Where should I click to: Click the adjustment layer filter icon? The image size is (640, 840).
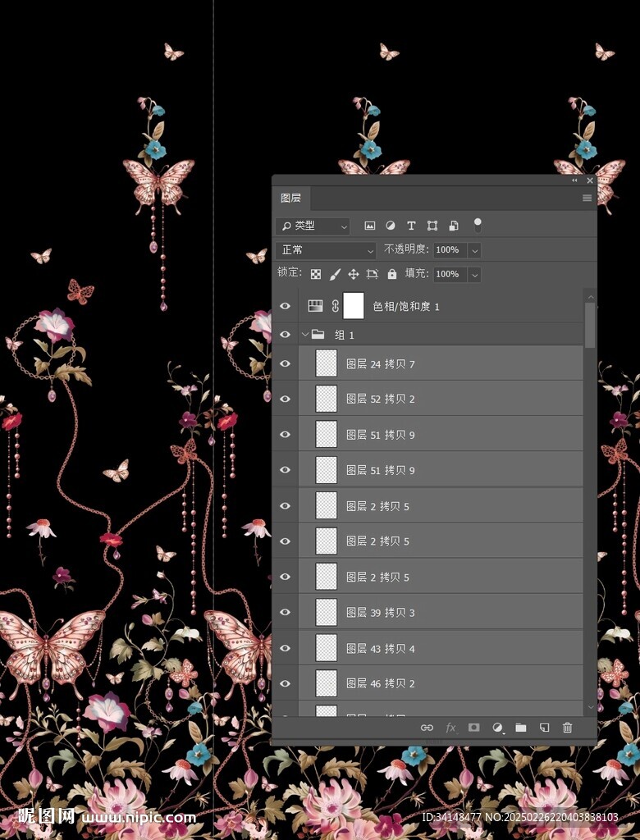pos(391,226)
